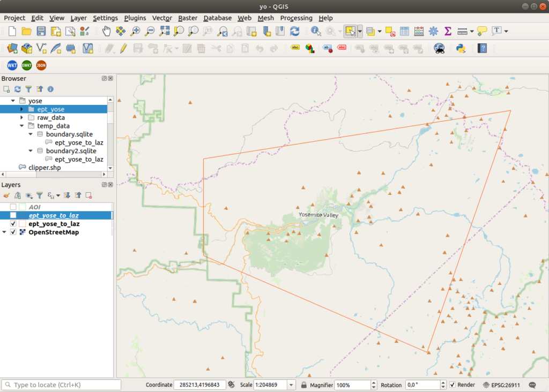The image size is (549, 392).
Task: Uncheck the bold ept_yose_to_laz layer checkbox
Action: 13,223
